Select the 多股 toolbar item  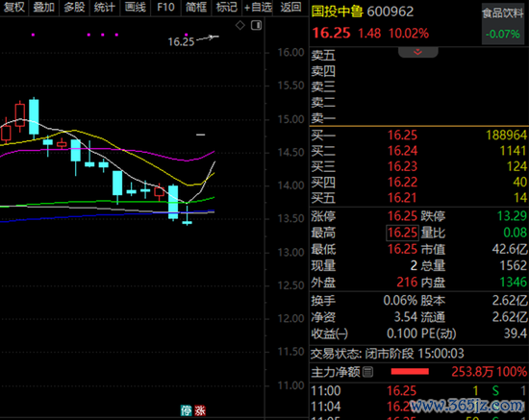(74, 7)
